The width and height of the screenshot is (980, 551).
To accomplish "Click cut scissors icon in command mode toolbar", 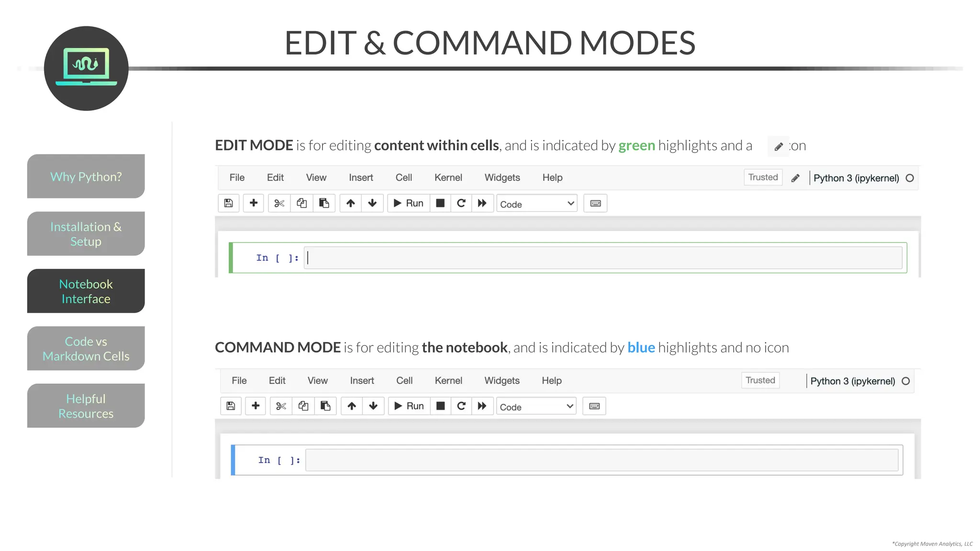I will (x=281, y=406).
